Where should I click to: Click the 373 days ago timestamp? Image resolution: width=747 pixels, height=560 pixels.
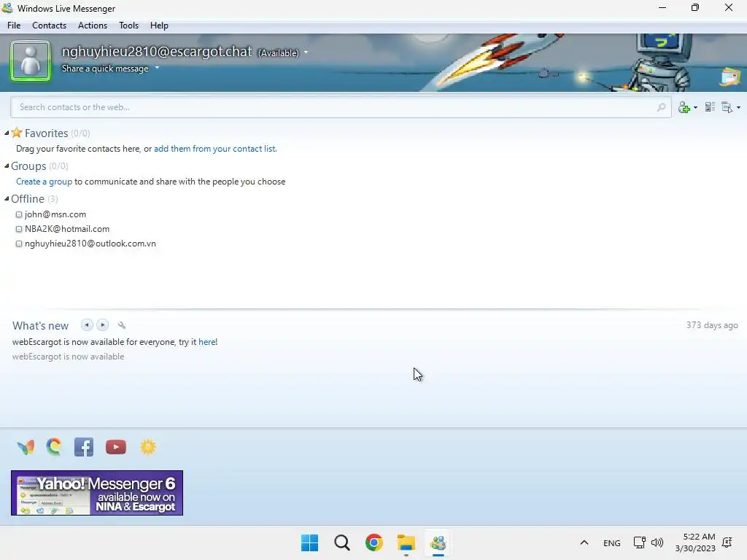pyautogui.click(x=712, y=325)
